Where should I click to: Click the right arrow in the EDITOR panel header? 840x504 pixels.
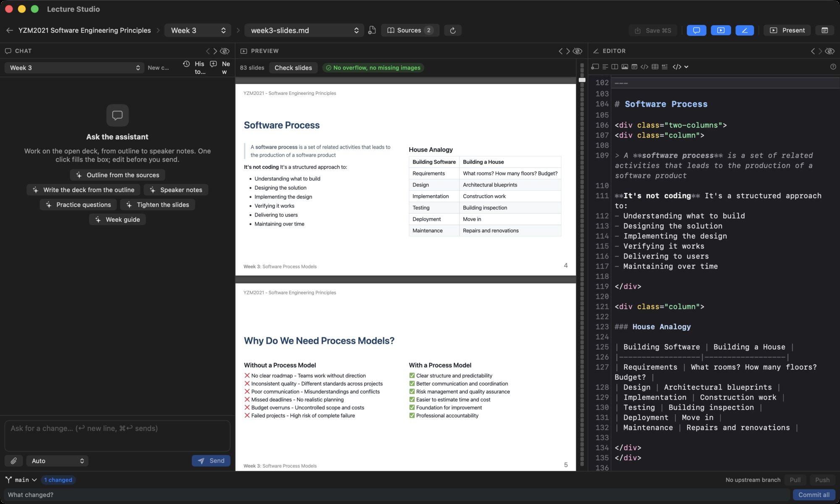[x=820, y=51]
